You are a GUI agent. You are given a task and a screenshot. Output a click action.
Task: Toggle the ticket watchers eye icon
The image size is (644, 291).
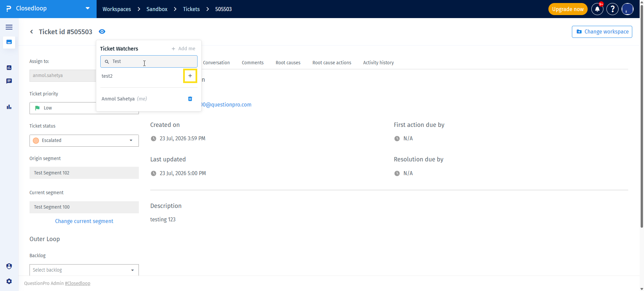[x=102, y=31]
